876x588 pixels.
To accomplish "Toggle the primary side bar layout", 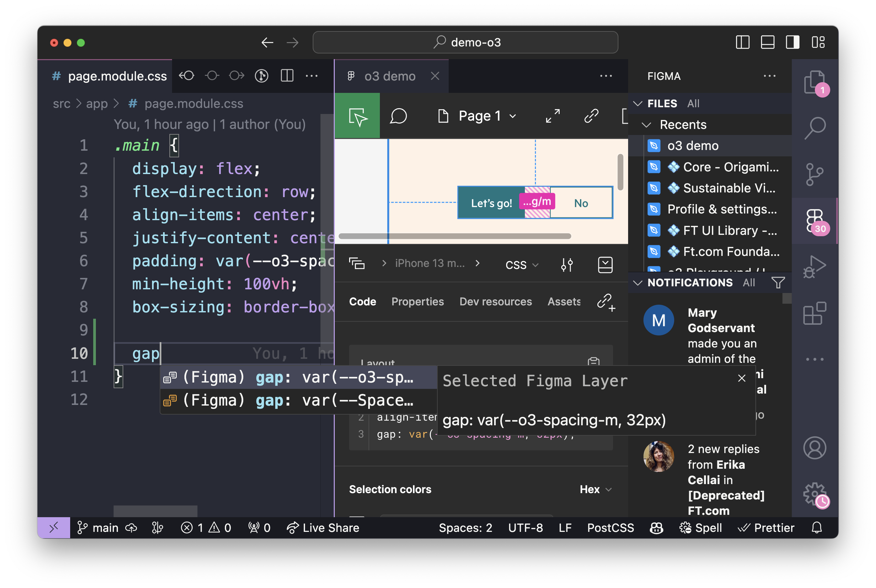I will pyautogui.click(x=742, y=42).
